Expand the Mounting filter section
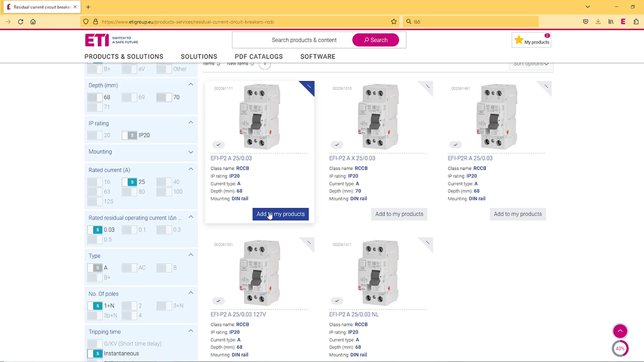The width and height of the screenshot is (644, 362). [191, 152]
